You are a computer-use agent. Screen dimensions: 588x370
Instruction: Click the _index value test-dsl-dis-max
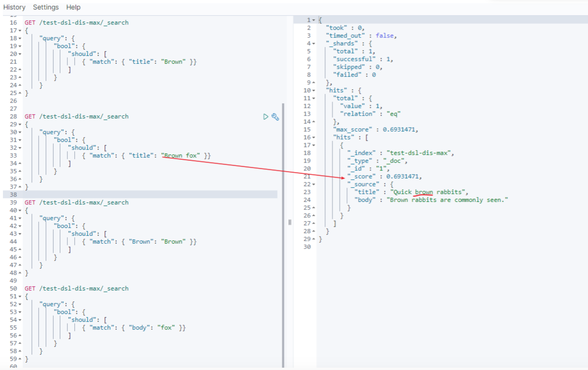[419, 153]
